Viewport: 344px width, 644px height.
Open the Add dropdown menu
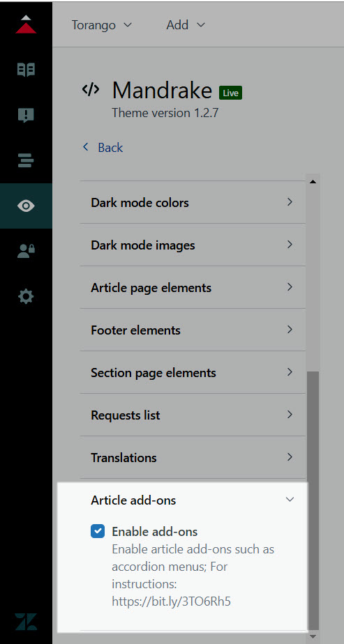click(x=186, y=25)
